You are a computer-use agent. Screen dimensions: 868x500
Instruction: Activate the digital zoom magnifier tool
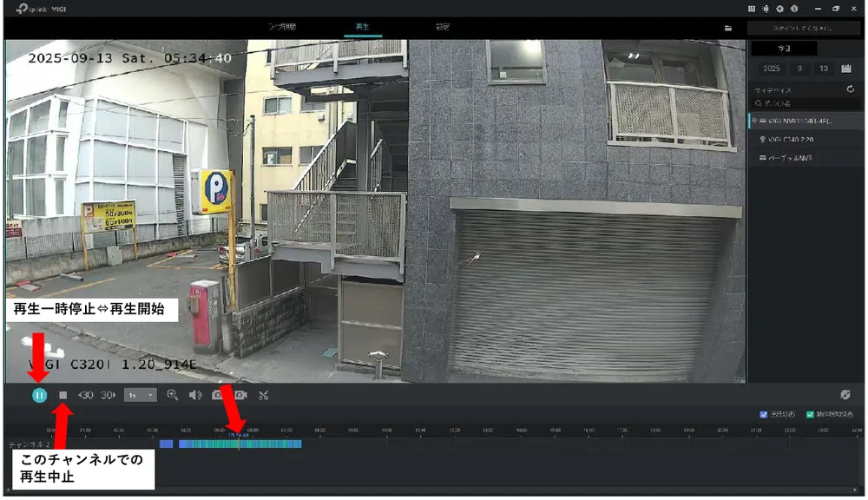click(172, 395)
